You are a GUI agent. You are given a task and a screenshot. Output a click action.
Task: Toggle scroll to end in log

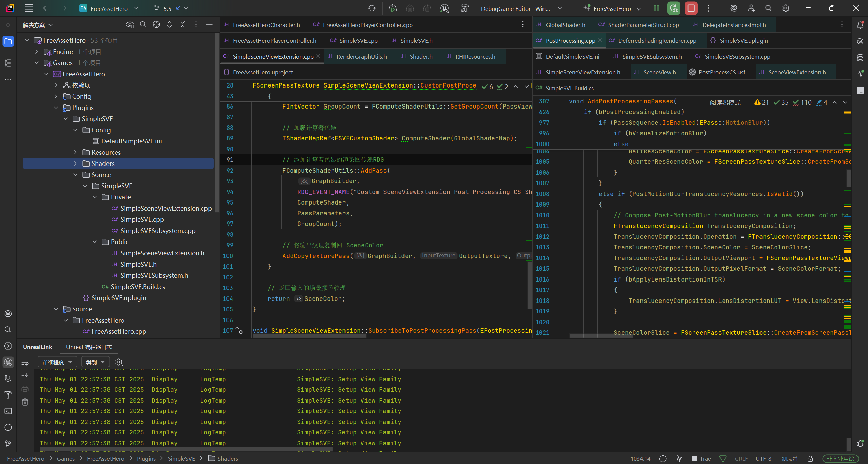pyautogui.click(x=25, y=376)
